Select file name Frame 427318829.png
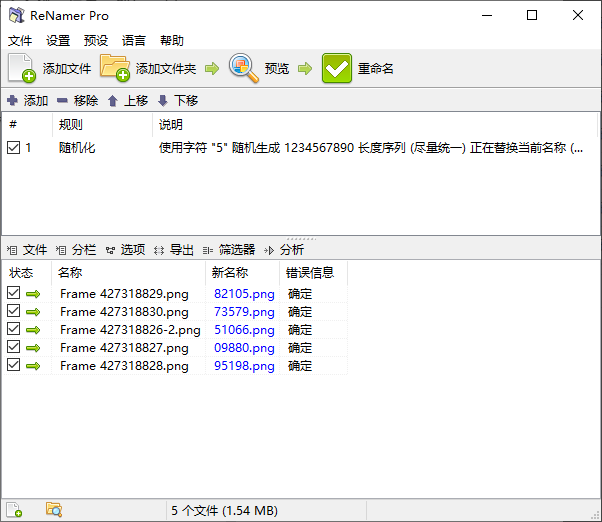The height and width of the screenshot is (522, 602). click(124, 294)
